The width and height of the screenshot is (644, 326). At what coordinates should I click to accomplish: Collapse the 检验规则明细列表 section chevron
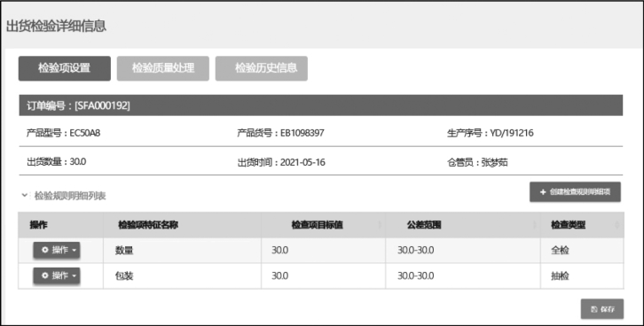tap(25, 195)
